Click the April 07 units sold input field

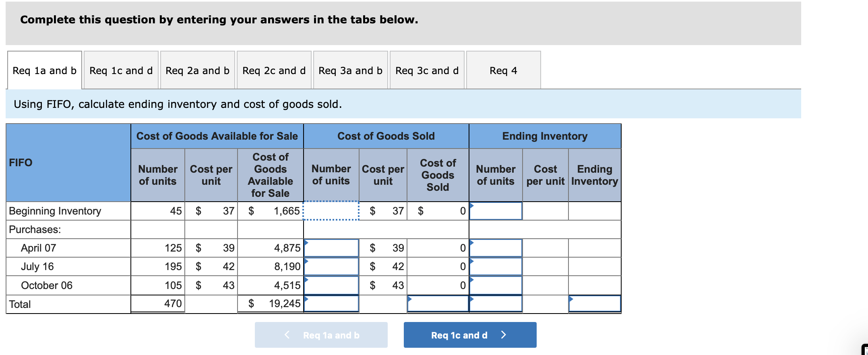(x=331, y=248)
